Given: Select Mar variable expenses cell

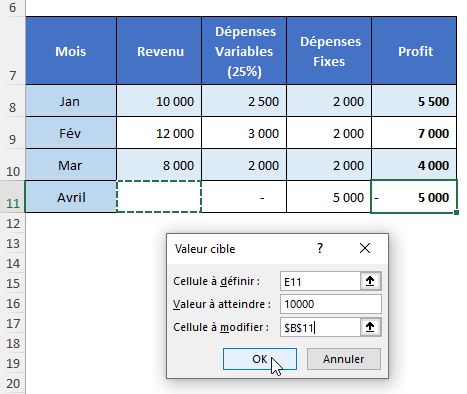Looking at the screenshot, I should 244,165.
